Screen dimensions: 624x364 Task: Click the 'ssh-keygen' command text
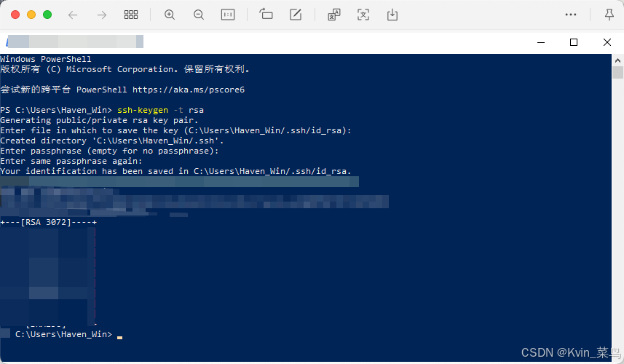coord(143,110)
